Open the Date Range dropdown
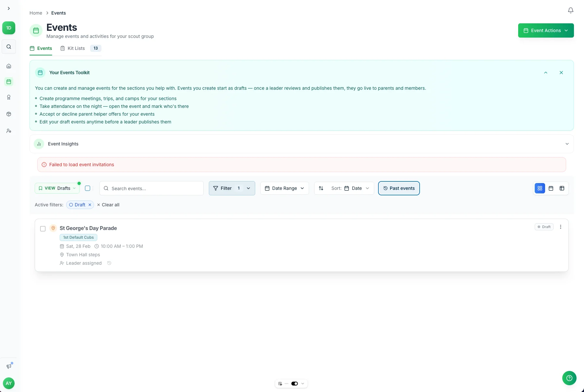 (285, 188)
